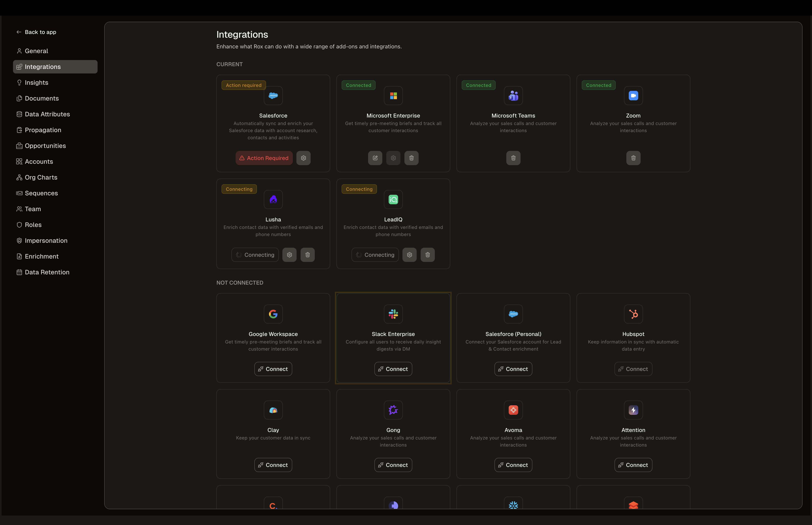This screenshot has width=812, height=525.
Task: Click the Hubspot logo icon
Action: click(x=633, y=314)
